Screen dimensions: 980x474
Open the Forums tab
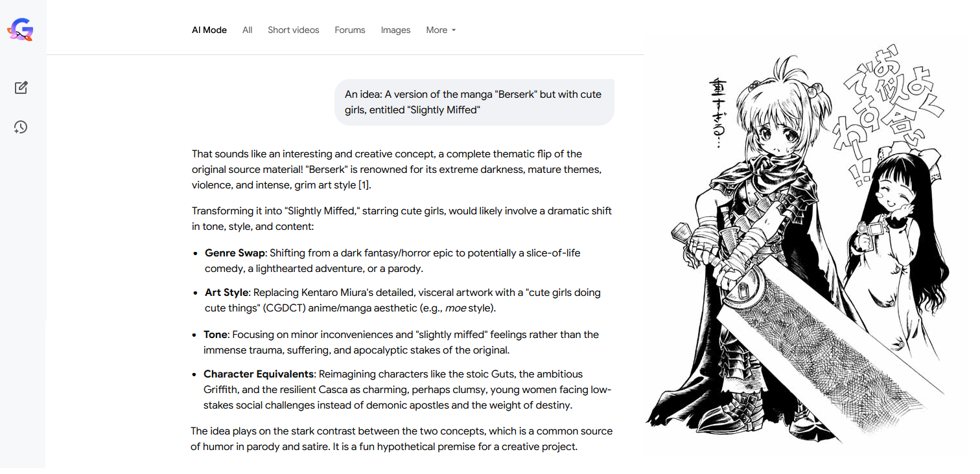[350, 30]
